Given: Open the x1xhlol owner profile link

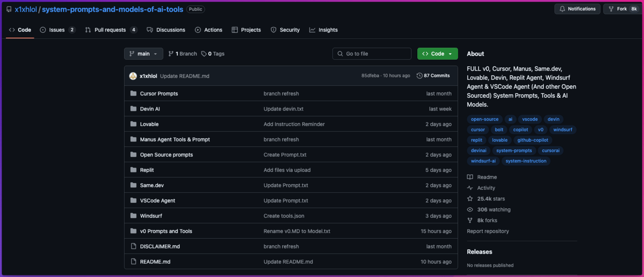Looking at the screenshot, I should pyautogui.click(x=25, y=9).
